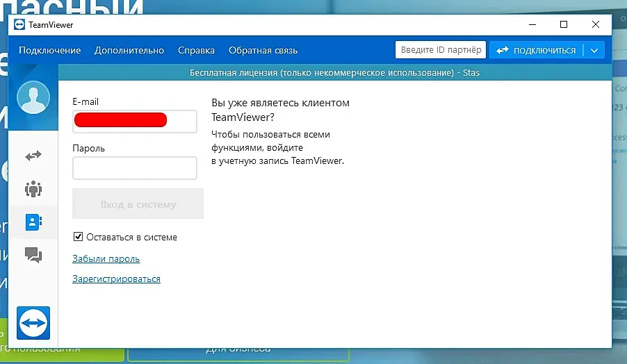Click the large TeamViewer logo at sidebar bottom

pos(33,323)
